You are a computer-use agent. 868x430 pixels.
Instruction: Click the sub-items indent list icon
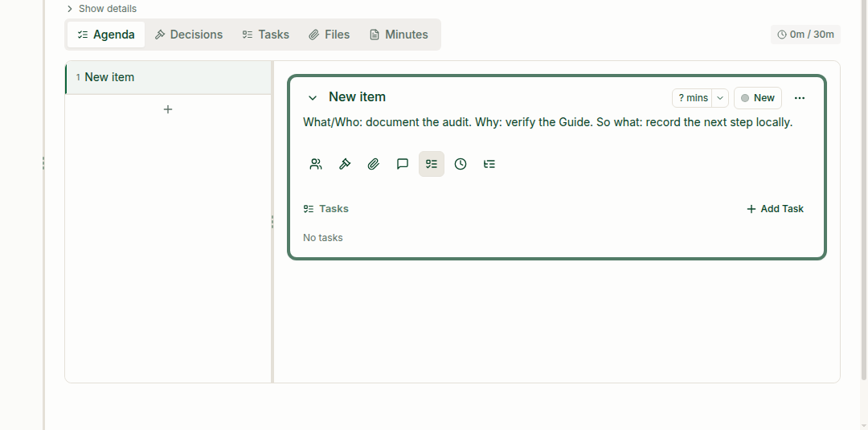coord(489,164)
